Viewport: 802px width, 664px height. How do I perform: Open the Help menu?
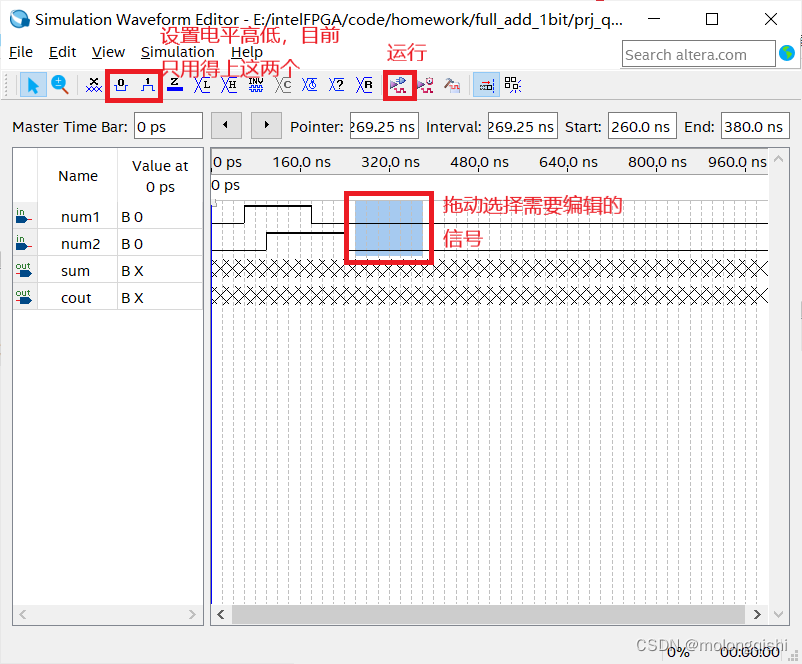(247, 52)
